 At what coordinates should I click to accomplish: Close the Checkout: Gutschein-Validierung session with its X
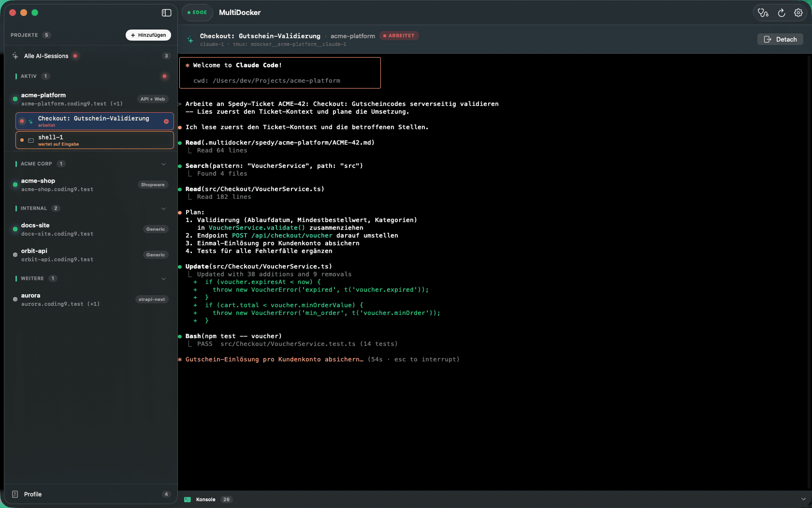click(x=166, y=121)
